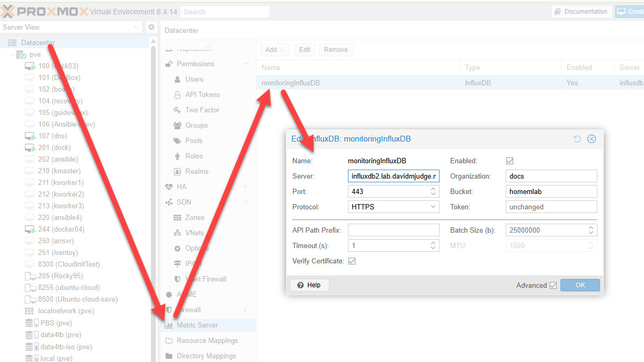
Task: Open API Tokens in the Permissions menu
Action: [202, 94]
